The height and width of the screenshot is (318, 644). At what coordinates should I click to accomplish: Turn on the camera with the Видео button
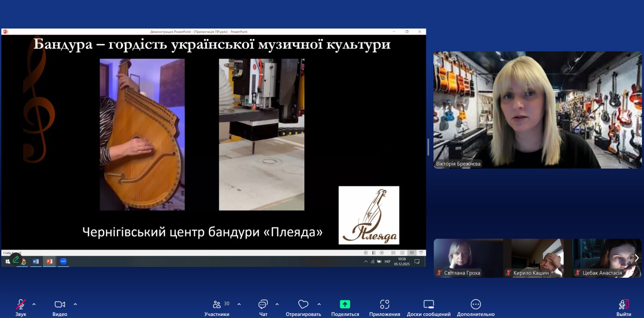[x=60, y=305]
